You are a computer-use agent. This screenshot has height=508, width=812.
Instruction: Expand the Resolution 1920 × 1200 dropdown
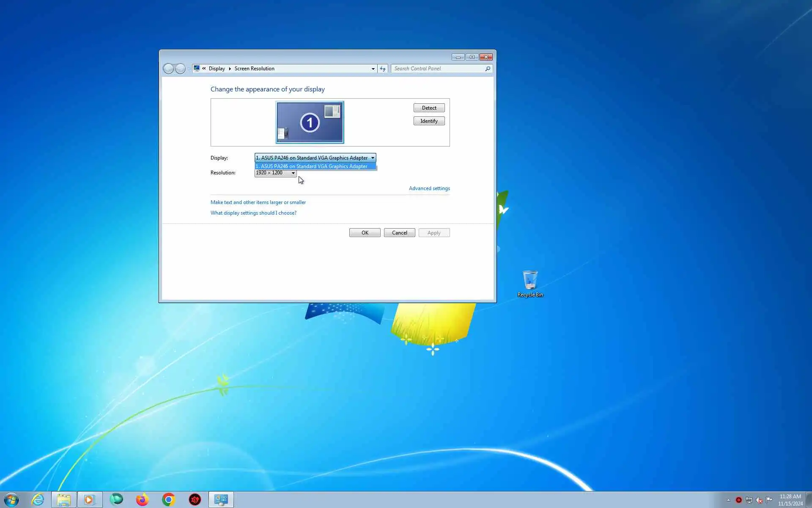[x=275, y=173]
